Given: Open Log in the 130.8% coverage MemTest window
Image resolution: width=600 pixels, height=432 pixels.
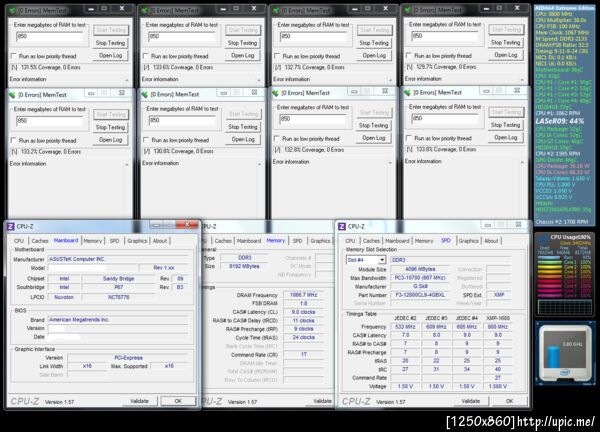Looking at the screenshot, I should (243, 139).
